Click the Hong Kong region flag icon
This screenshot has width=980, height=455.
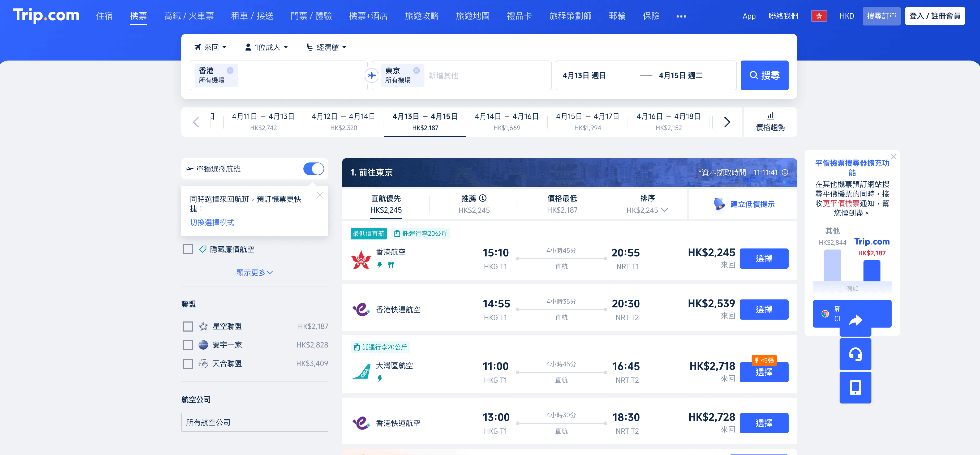point(819,16)
